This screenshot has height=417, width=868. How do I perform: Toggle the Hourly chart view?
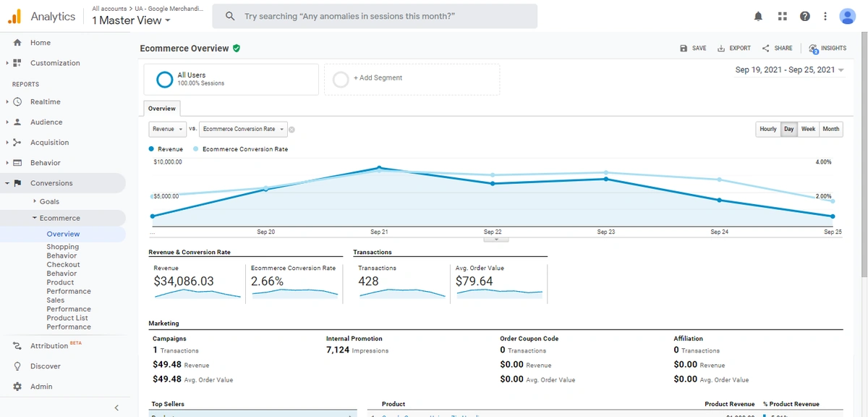point(767,129)
